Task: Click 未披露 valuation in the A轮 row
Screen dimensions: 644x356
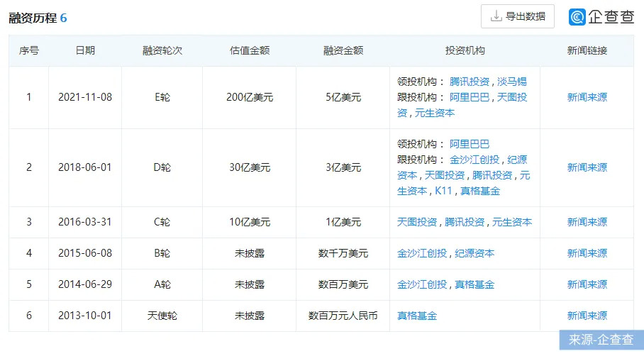Action: [250, 284]
